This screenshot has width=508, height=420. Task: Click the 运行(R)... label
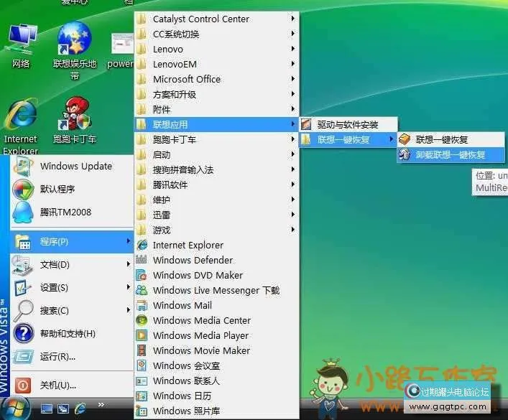coord(57,357)
